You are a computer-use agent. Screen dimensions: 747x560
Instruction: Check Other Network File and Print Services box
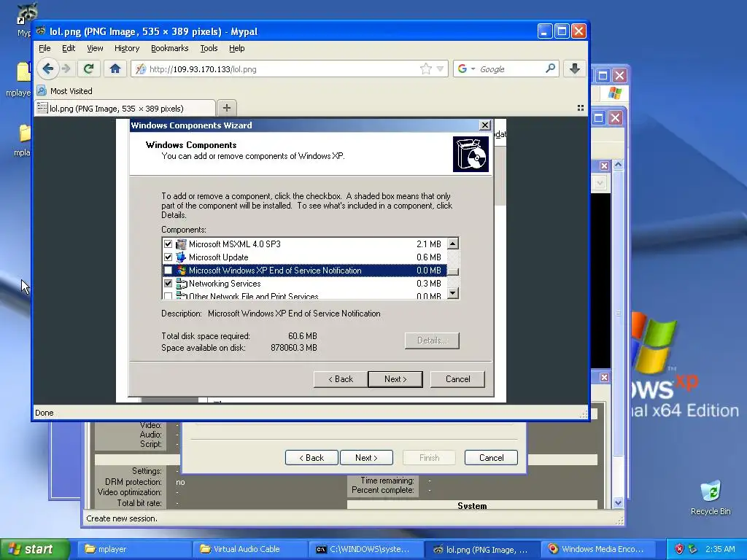[169, 296]
